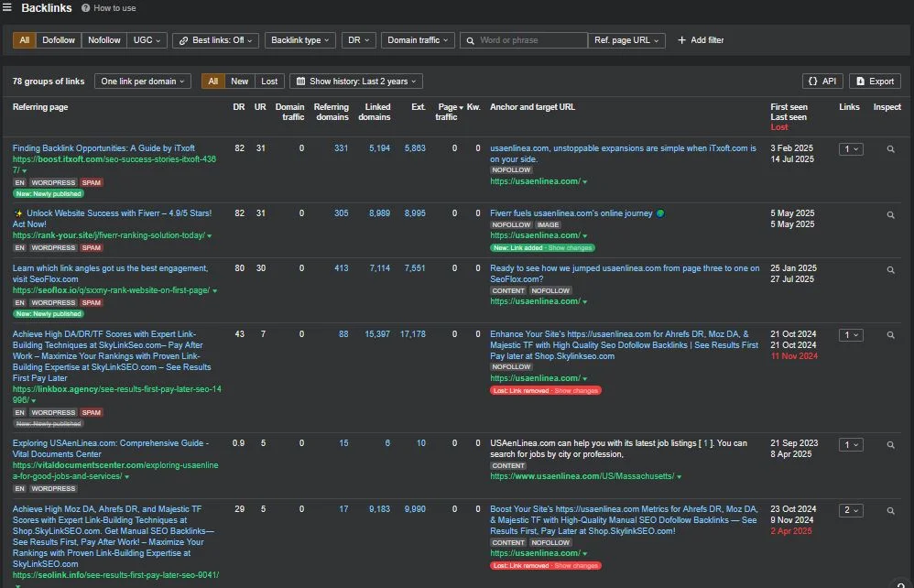This screenshot has width=914, height=588.
Task: Open the UGC filter dropdown
Action: tap(147, 40)
